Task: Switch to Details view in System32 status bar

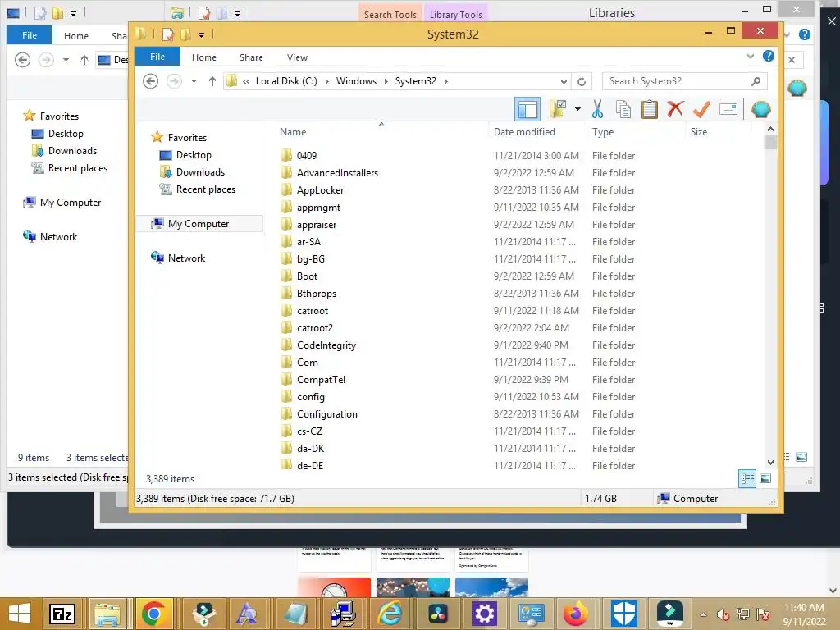Action: coord(747,478)
